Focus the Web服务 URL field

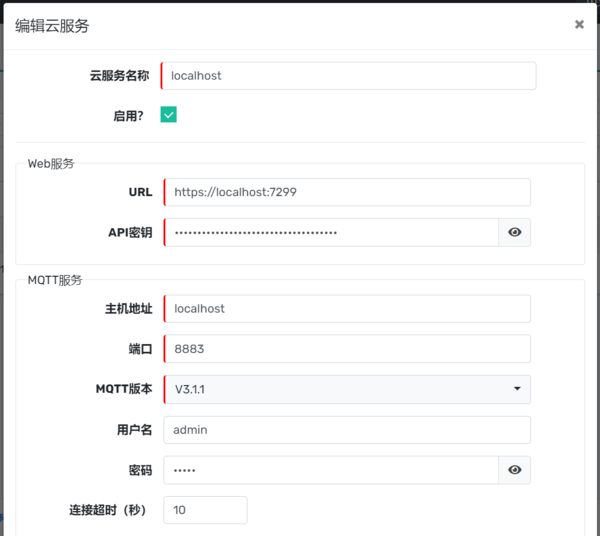(x=346, y=192)
